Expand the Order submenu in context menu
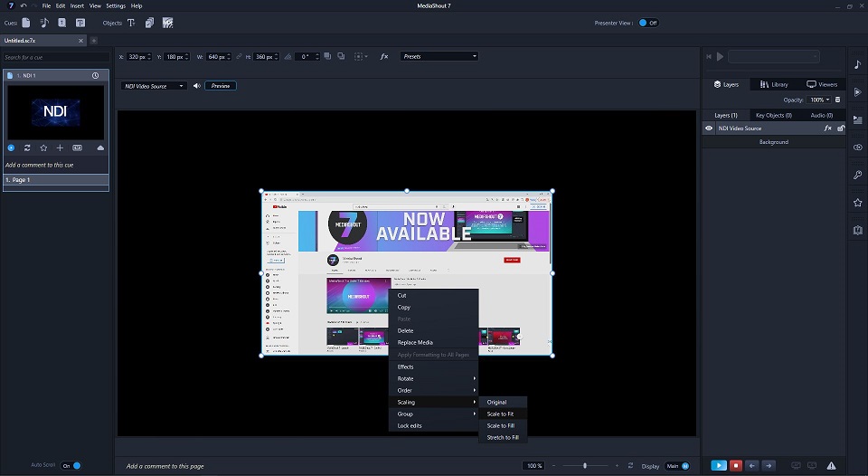 click(x=433, y=390)
